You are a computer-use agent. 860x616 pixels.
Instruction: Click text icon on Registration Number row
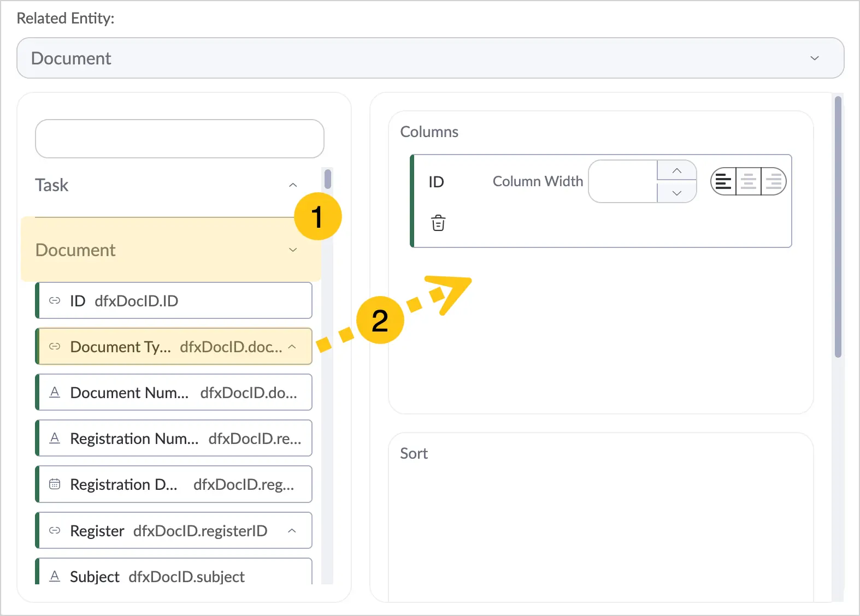(55, 438)
